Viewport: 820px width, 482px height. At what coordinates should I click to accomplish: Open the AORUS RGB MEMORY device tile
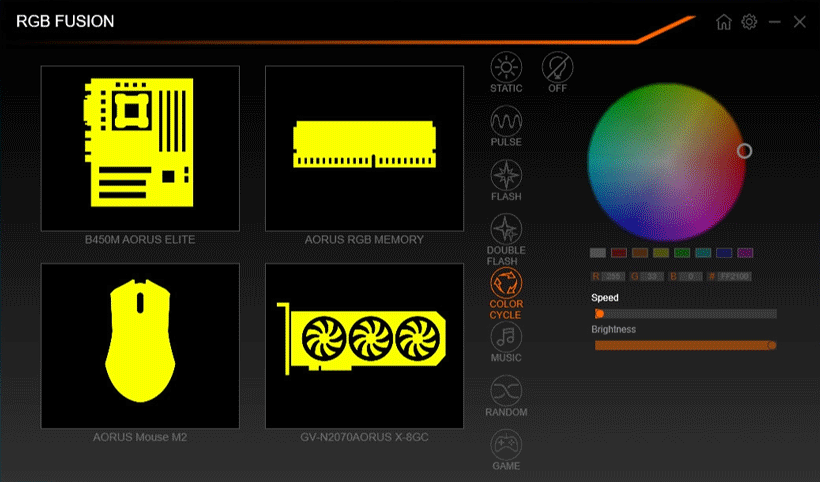(365, 148)
